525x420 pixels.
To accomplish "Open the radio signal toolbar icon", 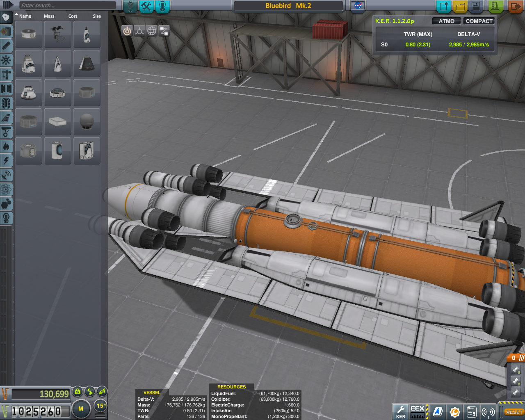I will [x=488, y=412].
